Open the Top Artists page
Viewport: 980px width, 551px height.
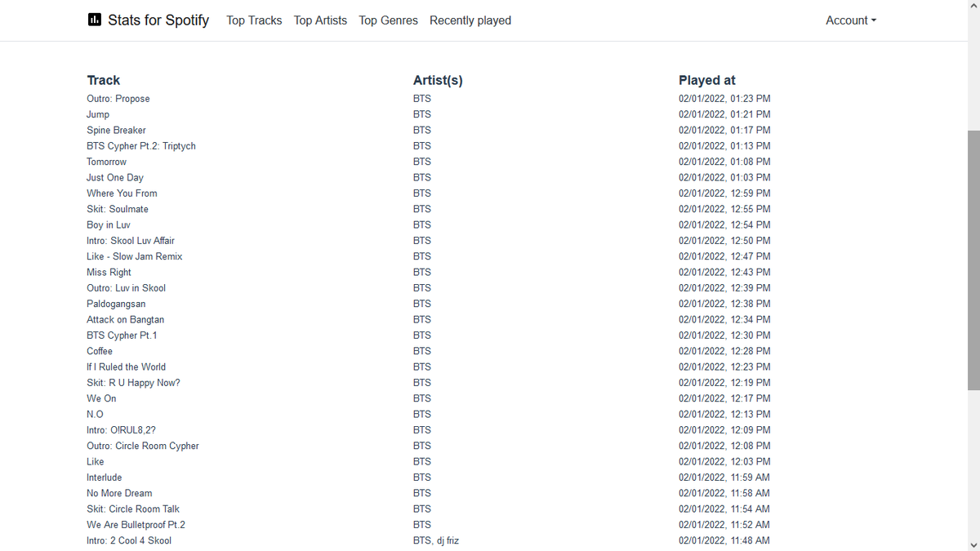pyautogui.click(x=320, y=20)
